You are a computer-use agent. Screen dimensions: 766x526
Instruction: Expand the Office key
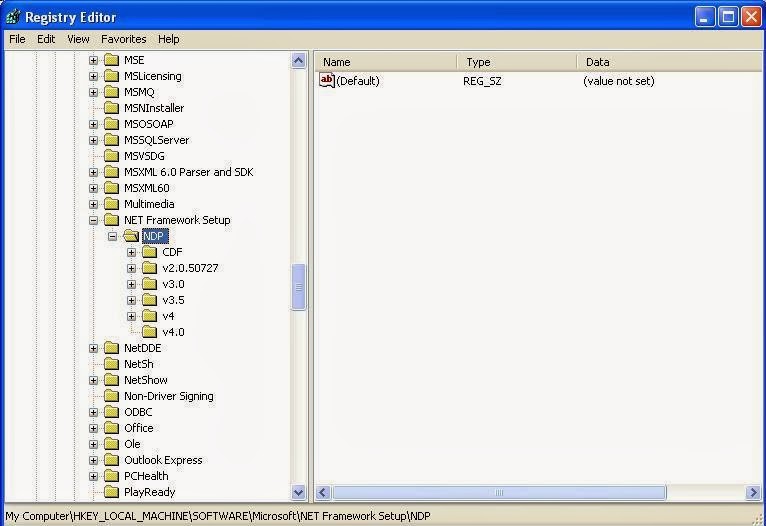pyautogui.click(x=93, y=428)
